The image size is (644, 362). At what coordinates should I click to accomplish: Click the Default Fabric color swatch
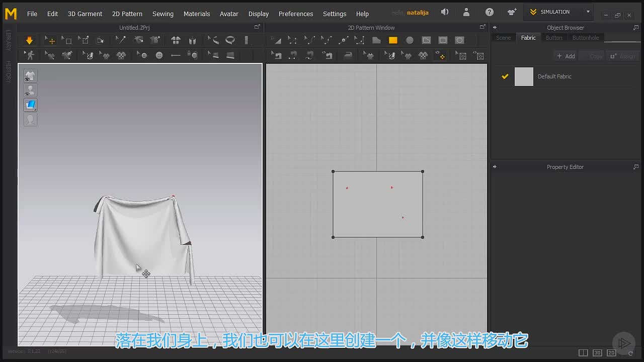click(x=524, y=77)
